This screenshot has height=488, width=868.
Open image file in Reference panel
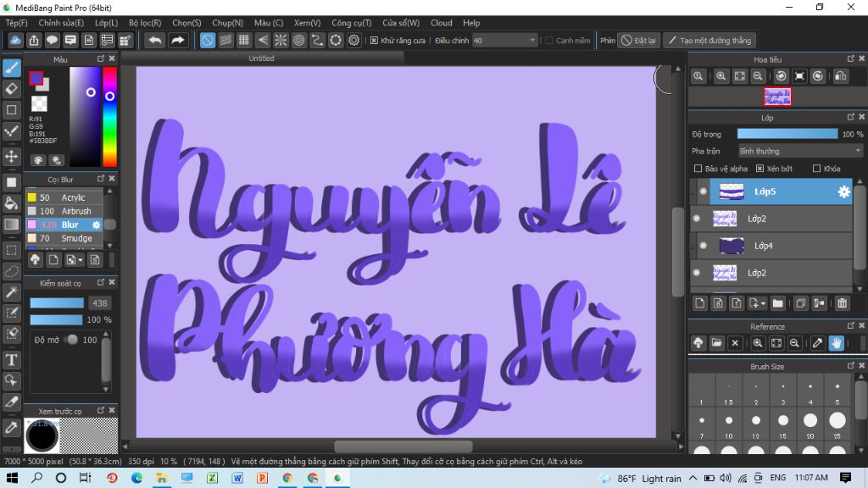716,343
